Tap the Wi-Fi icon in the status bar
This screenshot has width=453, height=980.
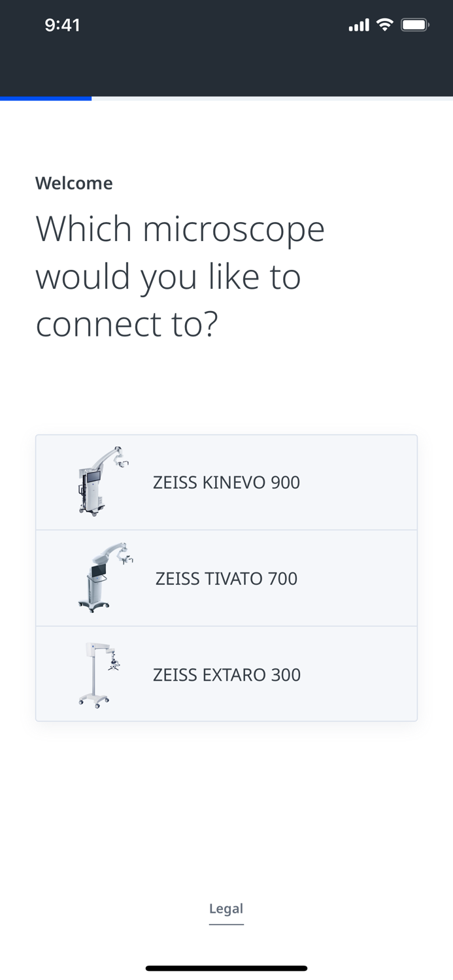tap(384, 24)
